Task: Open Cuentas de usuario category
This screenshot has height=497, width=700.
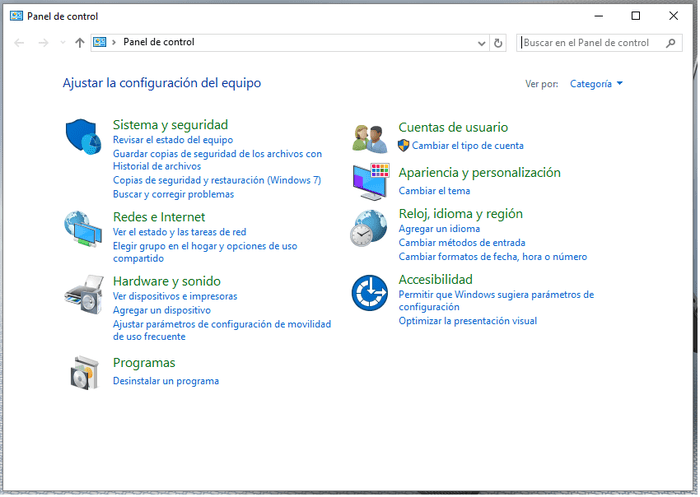Action: click(453, 128)
